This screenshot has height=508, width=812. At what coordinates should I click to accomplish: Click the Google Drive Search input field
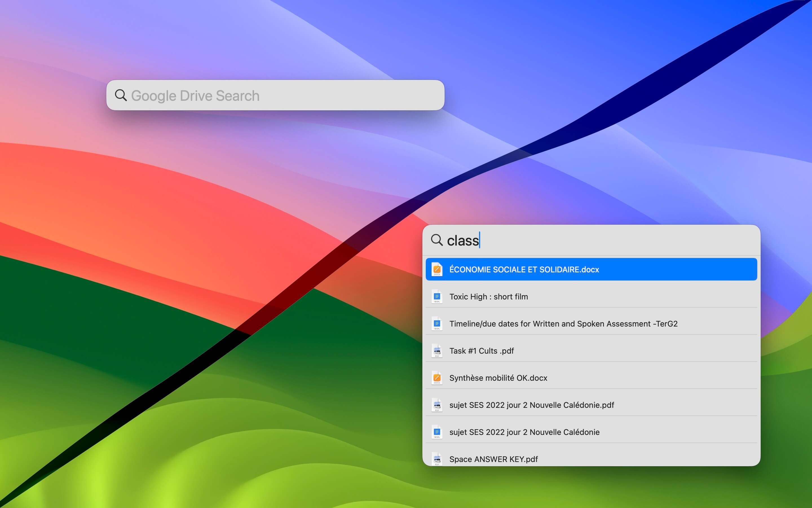pyautogui.click(x=275, y=95)
